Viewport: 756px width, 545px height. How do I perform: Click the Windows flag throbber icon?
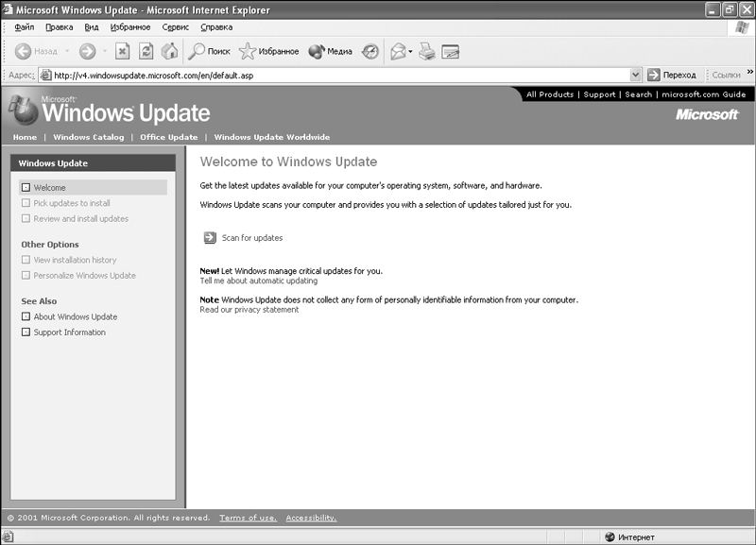point(743,27)
